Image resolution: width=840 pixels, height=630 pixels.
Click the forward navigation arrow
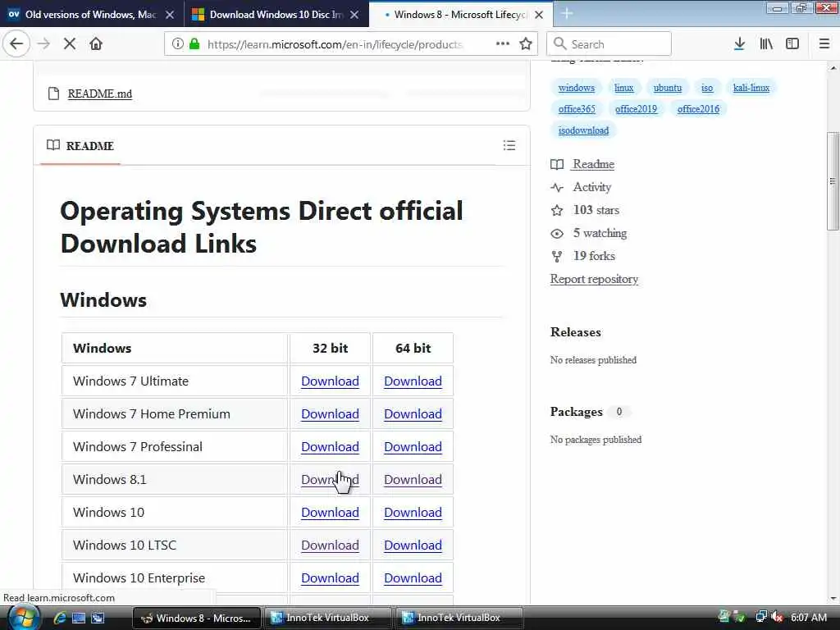click(x=43, y=44)
